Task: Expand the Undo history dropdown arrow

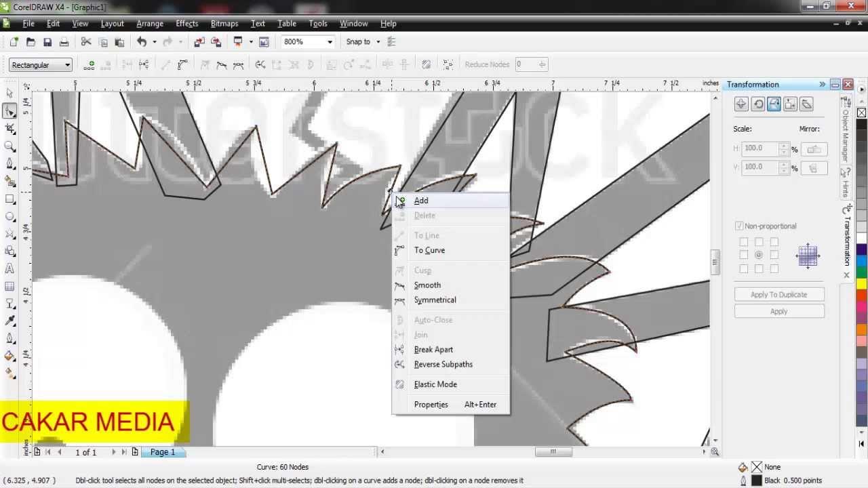Action: pyautogui.click(x=154, y=42)
